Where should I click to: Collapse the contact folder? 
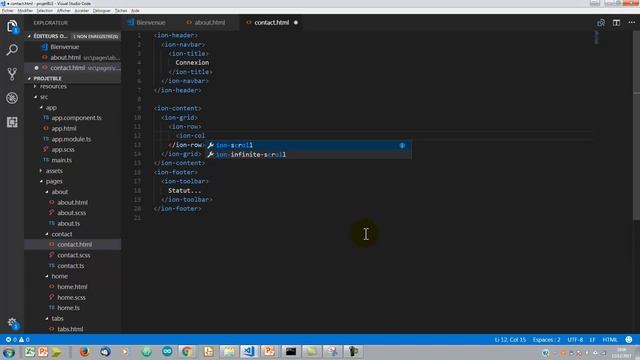(62, 234)
